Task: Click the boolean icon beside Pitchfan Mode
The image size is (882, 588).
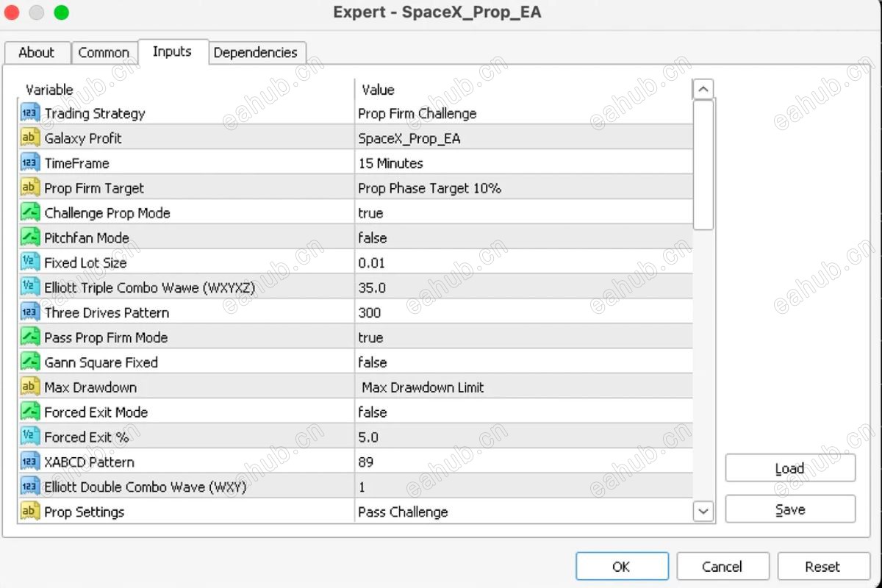Action: pyautogui.click(x=30, y=238)
